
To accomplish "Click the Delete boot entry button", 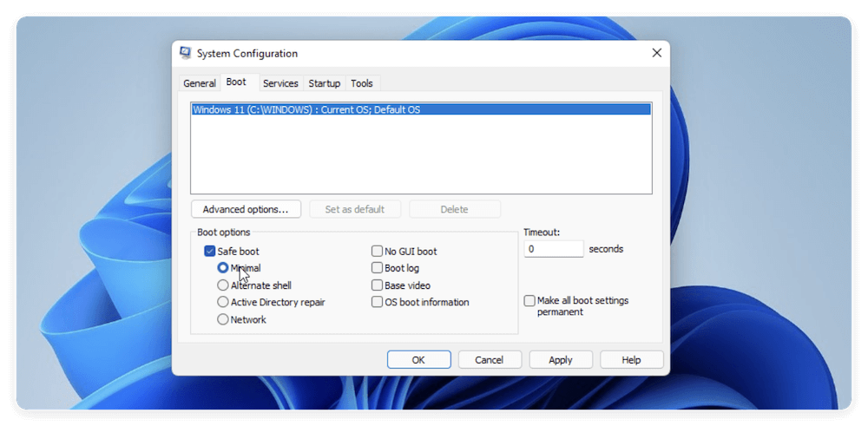I will [455, 209].
